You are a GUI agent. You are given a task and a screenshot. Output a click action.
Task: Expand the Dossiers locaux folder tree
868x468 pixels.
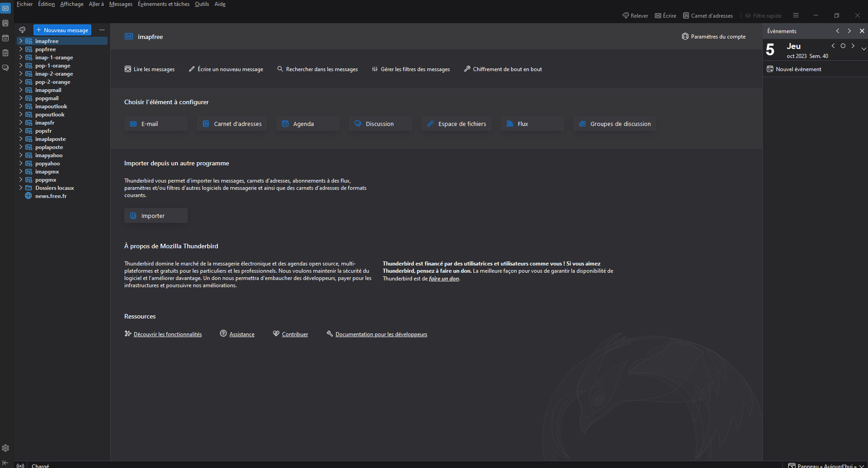21,188
